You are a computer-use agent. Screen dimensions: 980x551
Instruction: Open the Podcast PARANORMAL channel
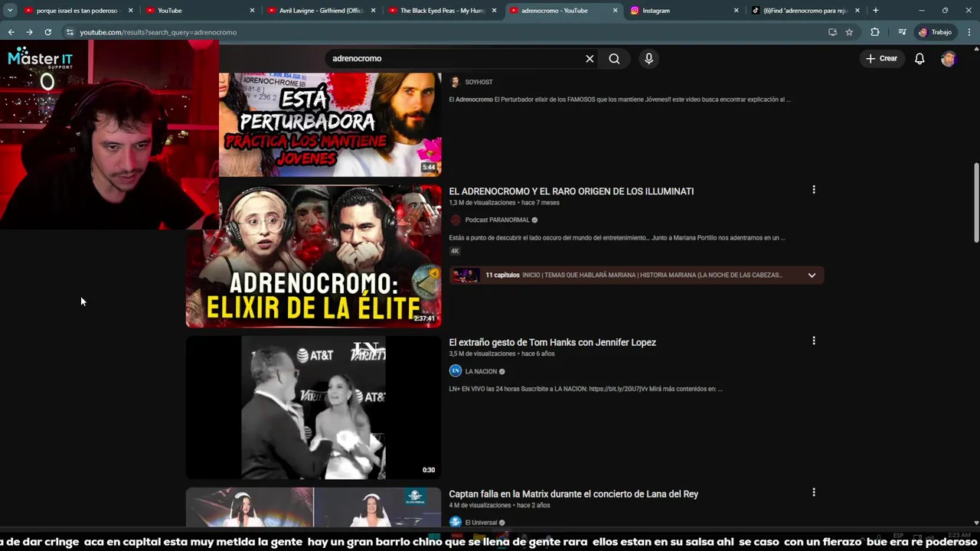point(498,220)
